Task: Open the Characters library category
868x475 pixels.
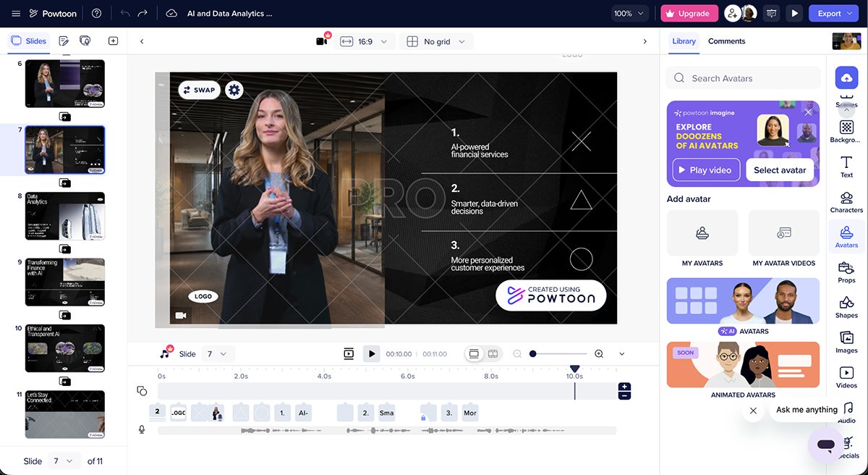Action: tap(846, 203)
